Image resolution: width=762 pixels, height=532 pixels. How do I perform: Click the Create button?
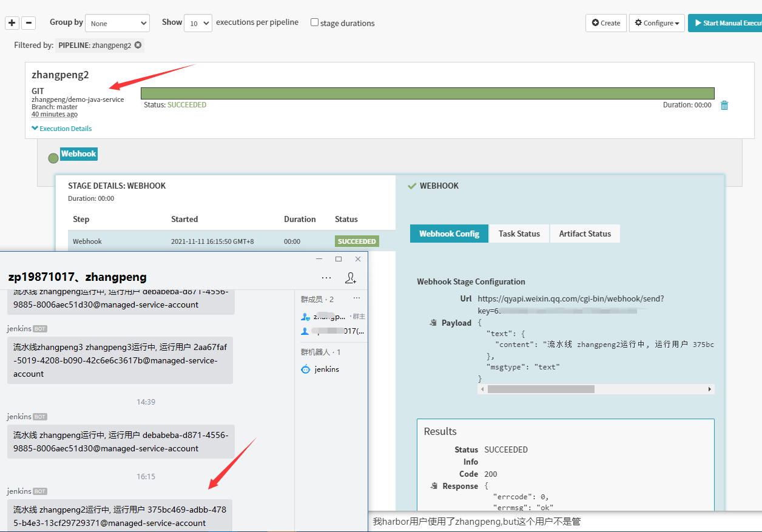coord(606,23)
